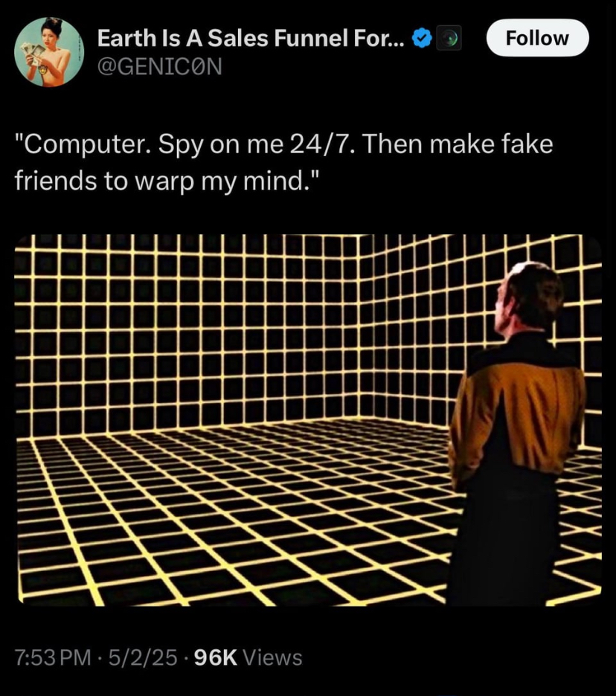
Task: Open the holodeck grid image attachment
Action: click(x=308, y=420)
